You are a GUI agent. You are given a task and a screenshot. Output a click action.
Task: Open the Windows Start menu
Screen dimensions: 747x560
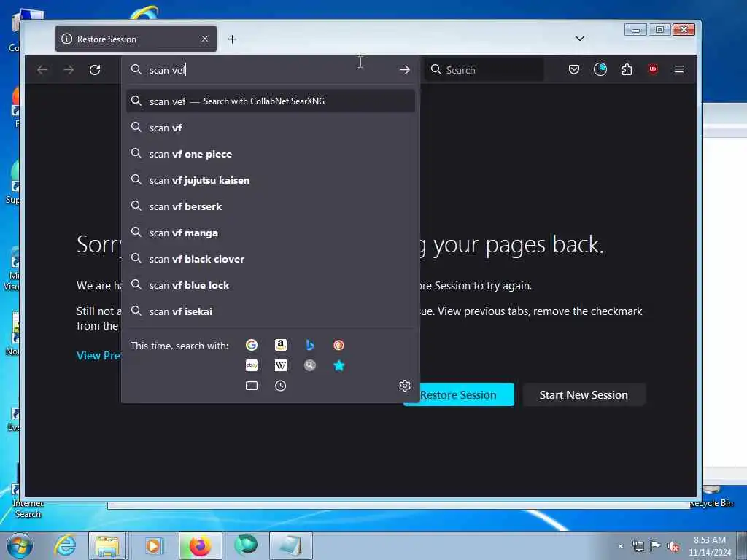tap(20, 545)
